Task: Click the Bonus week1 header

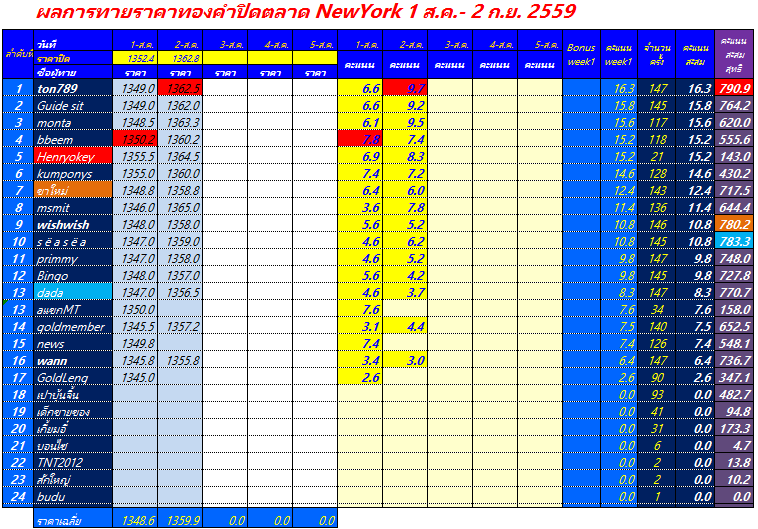Action: point(582,54)
